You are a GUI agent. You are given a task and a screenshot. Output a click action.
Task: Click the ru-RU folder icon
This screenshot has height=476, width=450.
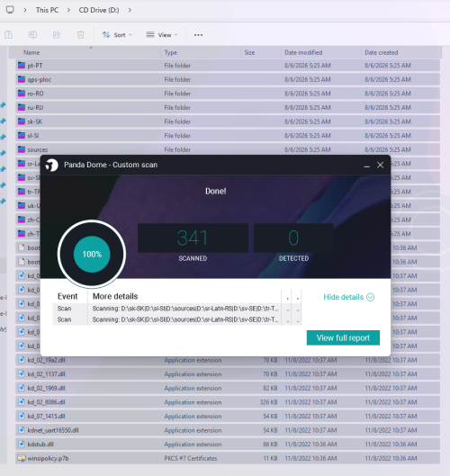tap(22, 107)
